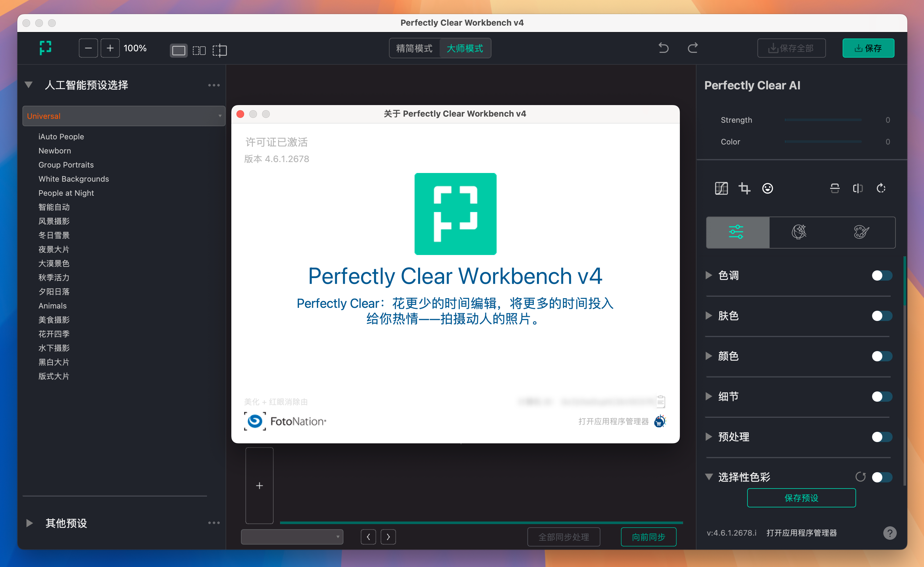Expand the 其他预设 panel

(x=29, y=523)
